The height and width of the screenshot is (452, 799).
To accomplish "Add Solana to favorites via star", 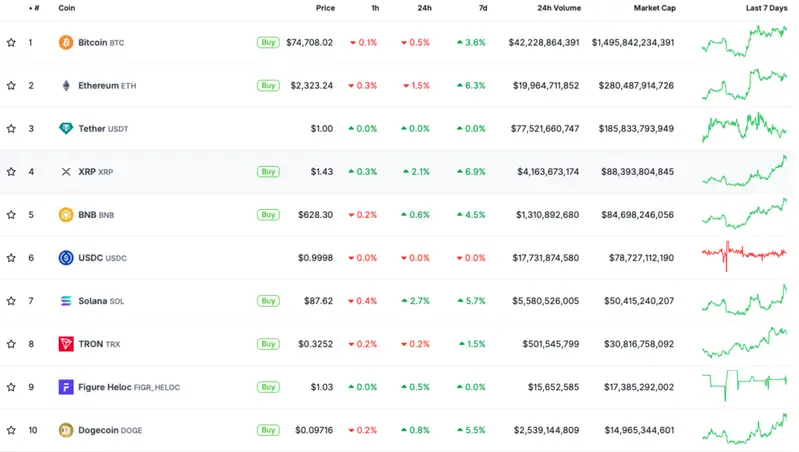I will click(11, 301).
